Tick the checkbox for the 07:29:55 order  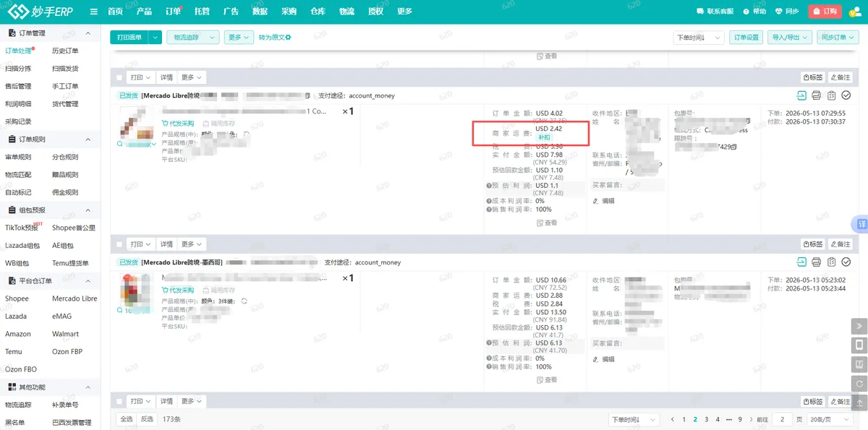click(x=119, y=77)
